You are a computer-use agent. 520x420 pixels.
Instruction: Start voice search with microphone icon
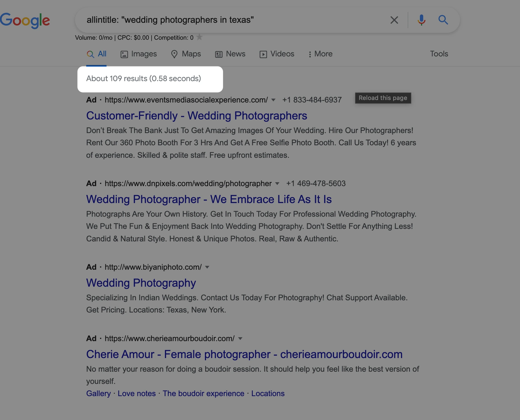tap(421, 20)
